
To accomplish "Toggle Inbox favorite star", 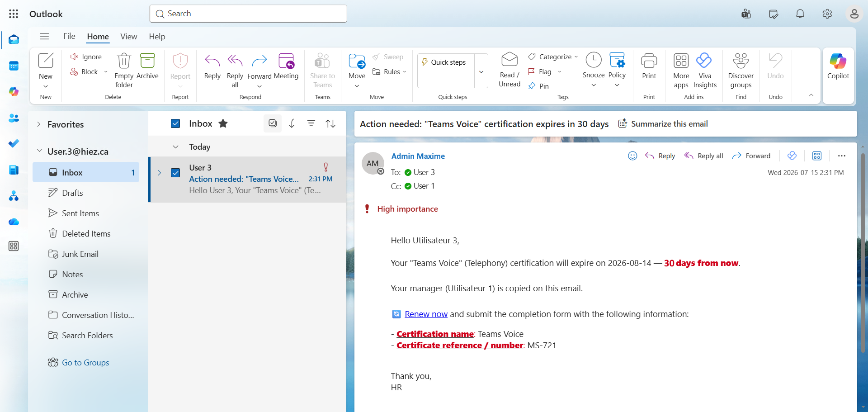I will click(x=223, y=123).
